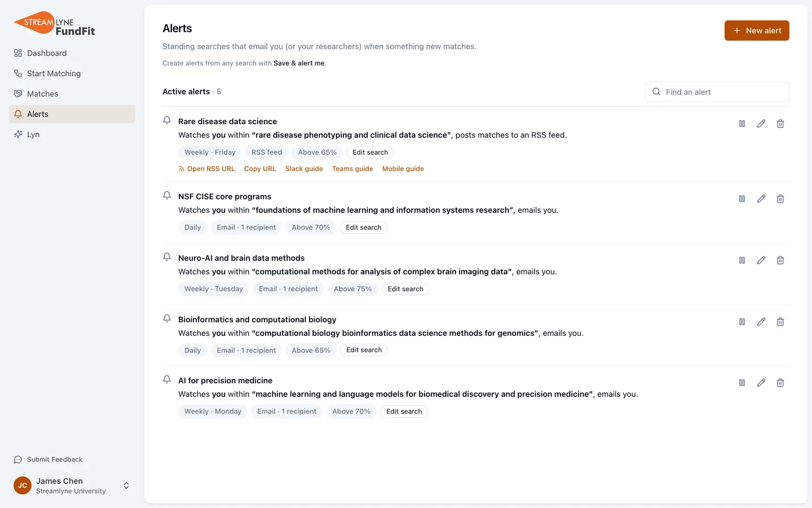Trash the AI for precision medicine alert

tap(780, 383)
